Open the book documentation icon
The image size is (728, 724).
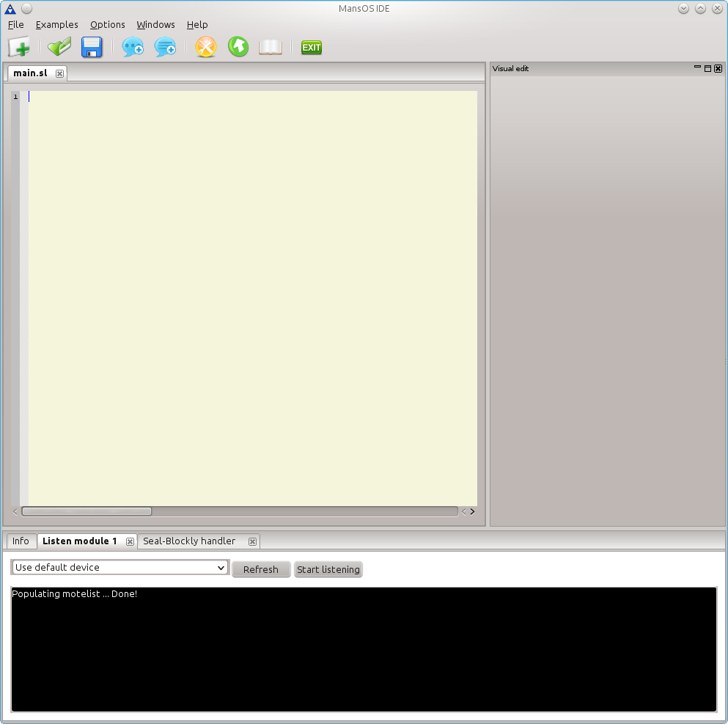[271, 47]
